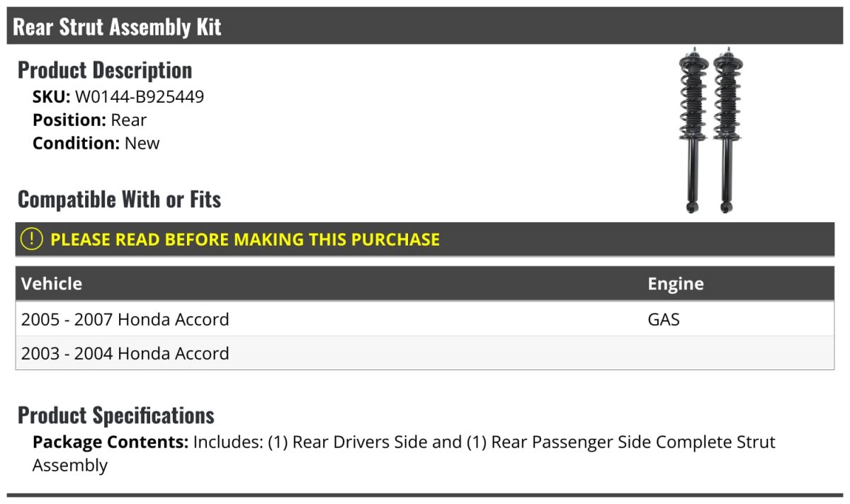
Task: Click the "Product Specifications" heading
Action: [116, 415]
